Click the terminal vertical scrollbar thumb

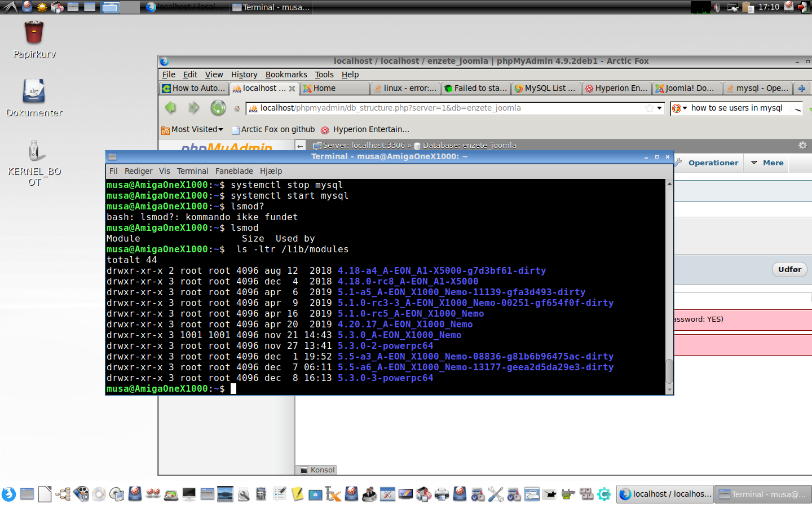coord(669,371)
